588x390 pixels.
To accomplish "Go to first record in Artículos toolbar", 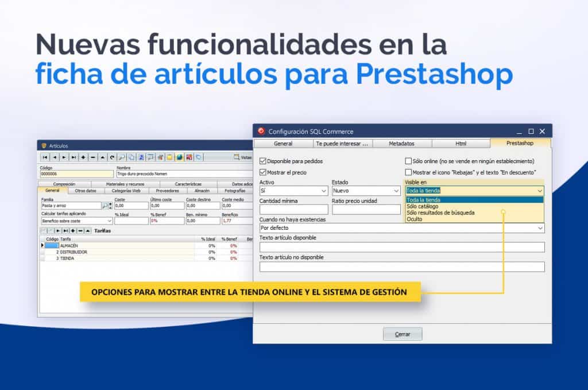I will tap(45, 157).
